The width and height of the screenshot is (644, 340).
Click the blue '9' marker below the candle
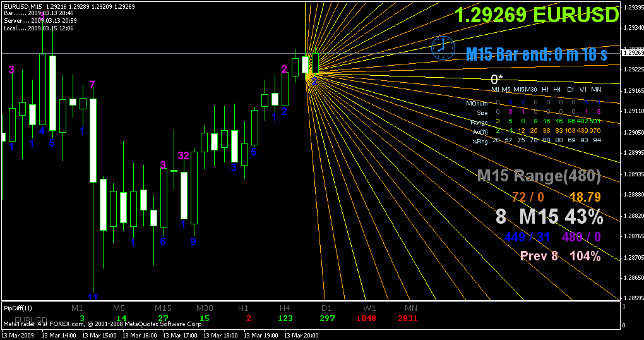pos(193,242)
